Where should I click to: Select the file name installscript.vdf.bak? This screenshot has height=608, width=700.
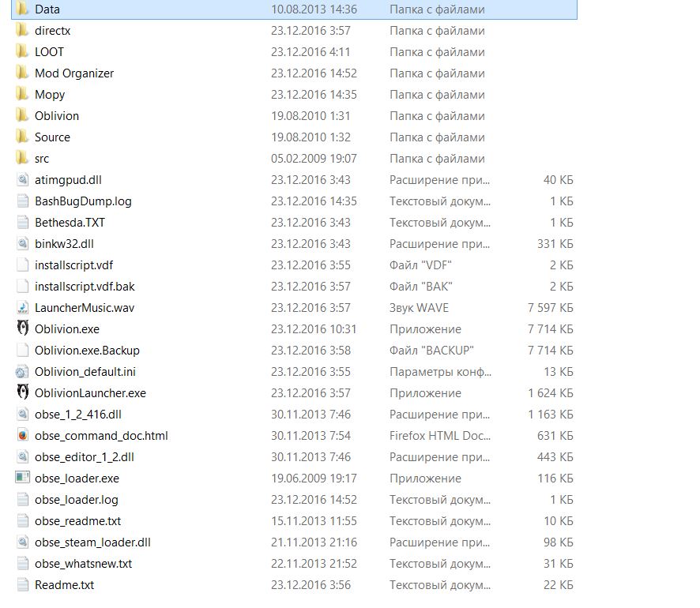coord(85,287)
